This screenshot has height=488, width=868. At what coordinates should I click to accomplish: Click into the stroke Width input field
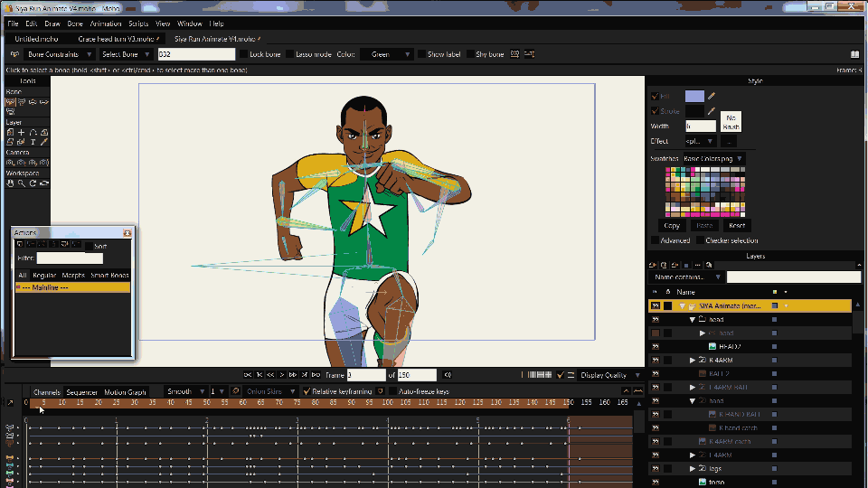(700, 127)
